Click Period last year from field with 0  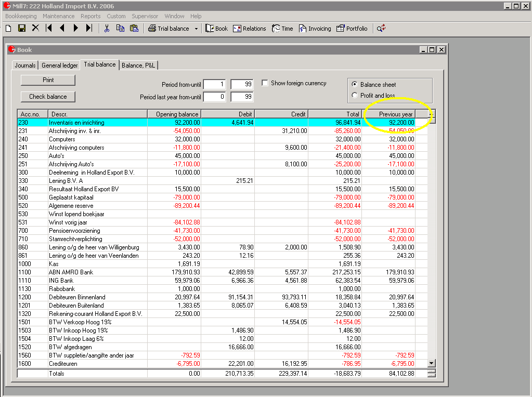click(214, 97)
